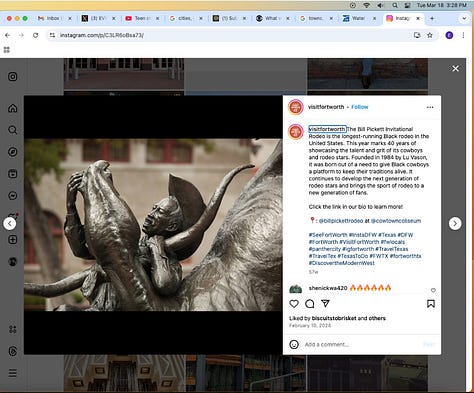The height and width of the screenshot is (393, 474).
Task: Go to Instagram Home in the sidebar
Action: [x=13, y=108]
